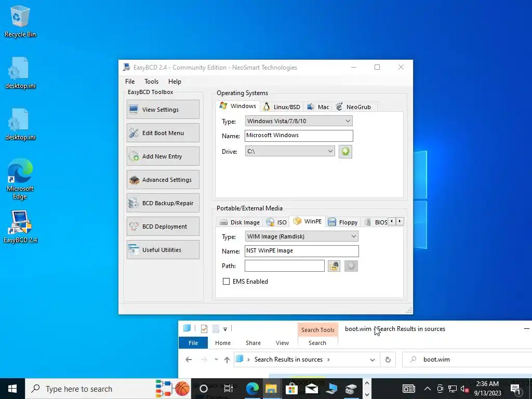Open the Search ribbon tab in Explorer

tap(317, 343)
